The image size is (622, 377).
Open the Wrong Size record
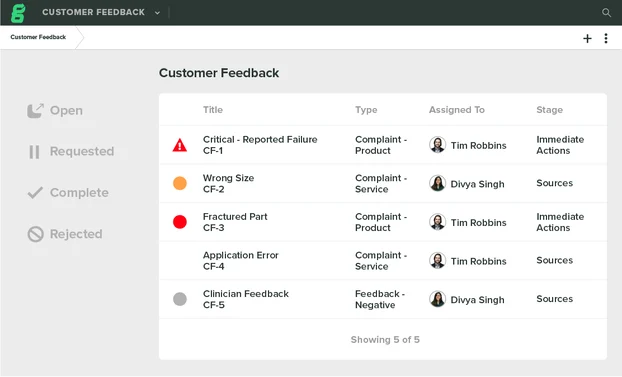pyautogui.click(x=228, y=178)
